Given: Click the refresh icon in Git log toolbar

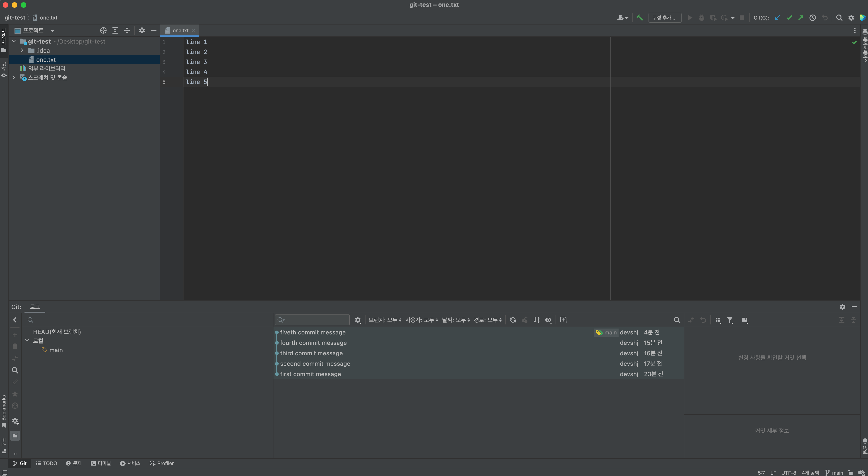Looking at the screenshot, I should (x=513, y=320).
